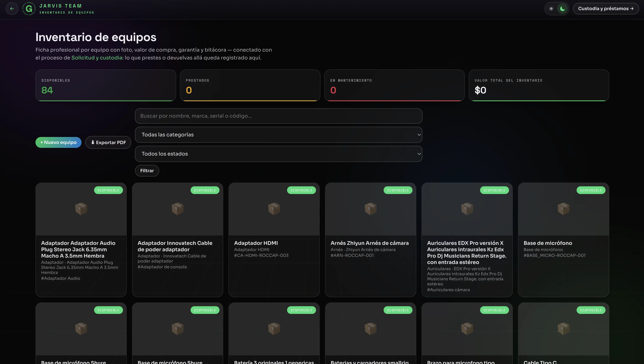The image size is (644, 364).
Task: Click the Genesis G logo
Action: [29, 9]
